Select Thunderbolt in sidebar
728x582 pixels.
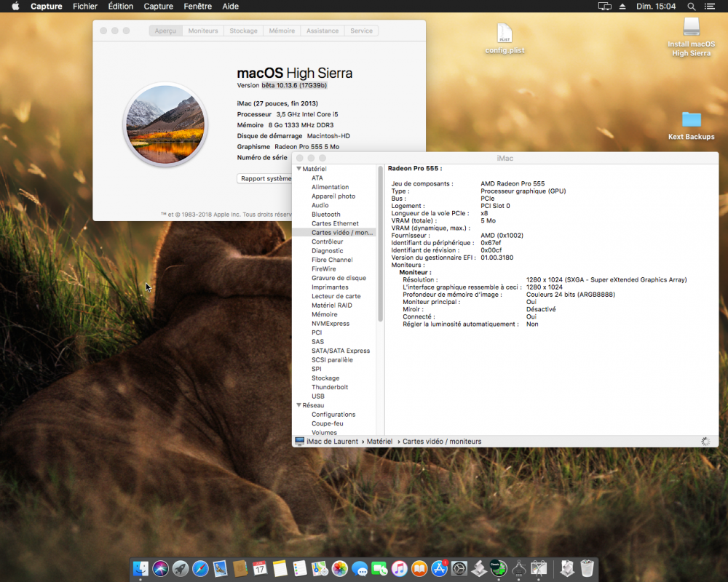tap(330, 387)
